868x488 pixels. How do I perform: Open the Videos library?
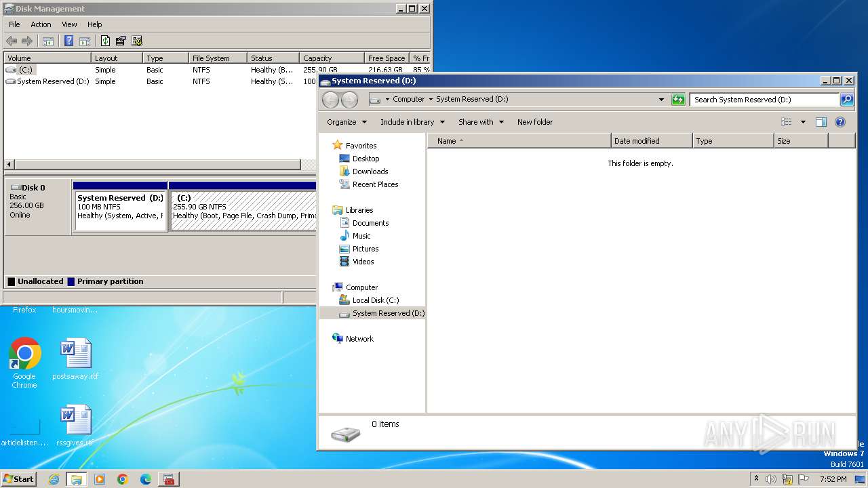[363, 262]
